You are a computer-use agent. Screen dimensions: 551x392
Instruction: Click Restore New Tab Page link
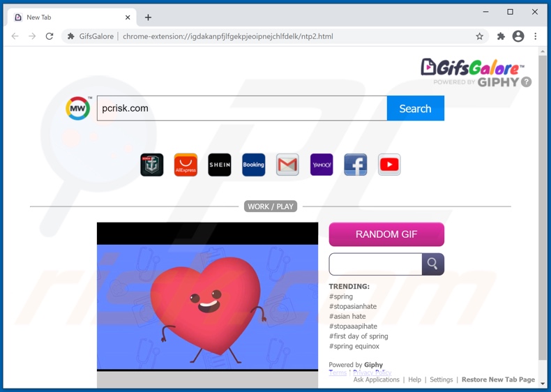498,379
